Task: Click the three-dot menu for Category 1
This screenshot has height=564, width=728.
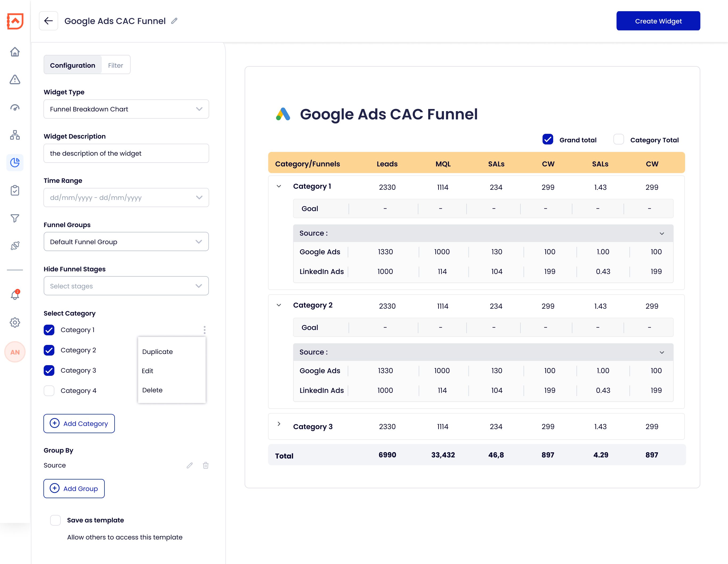Action: point(204,330)
